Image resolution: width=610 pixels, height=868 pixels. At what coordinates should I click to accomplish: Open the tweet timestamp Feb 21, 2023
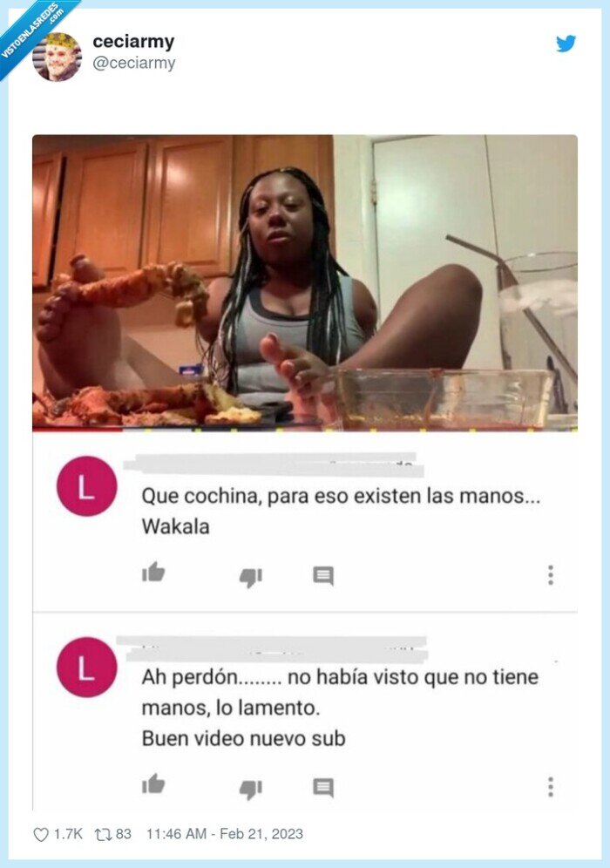pyautogui.click(x=225, y=834)
